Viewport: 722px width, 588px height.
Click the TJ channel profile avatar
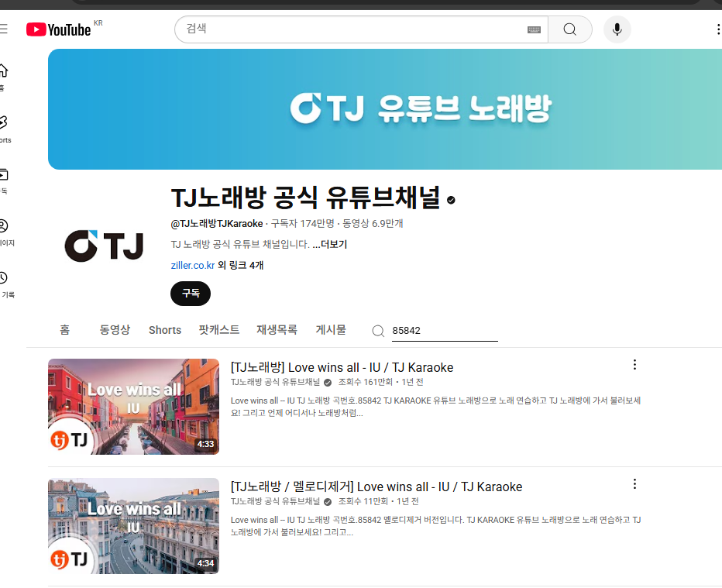point(104,246)
